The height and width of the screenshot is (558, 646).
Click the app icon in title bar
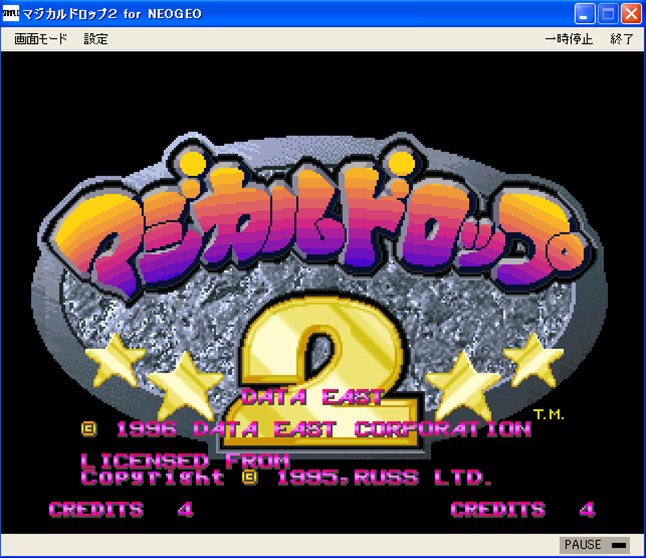pyautogui.click(x=10, y=14)
